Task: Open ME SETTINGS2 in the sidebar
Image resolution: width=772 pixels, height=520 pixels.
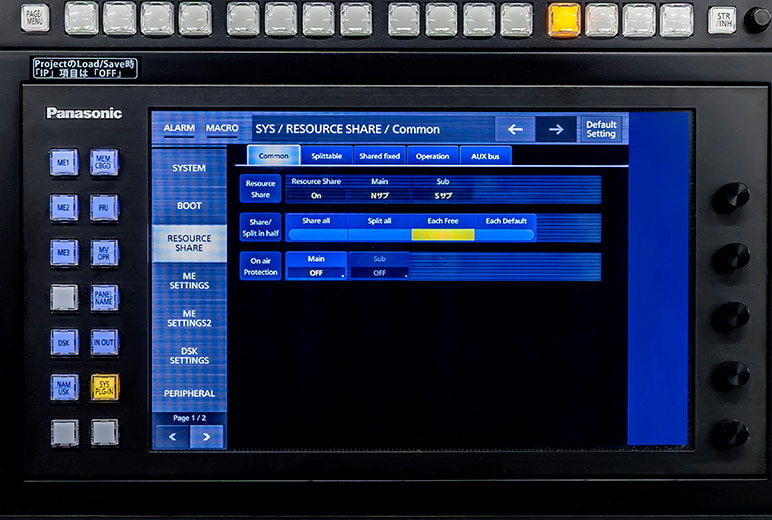Action: pos(189,318)
